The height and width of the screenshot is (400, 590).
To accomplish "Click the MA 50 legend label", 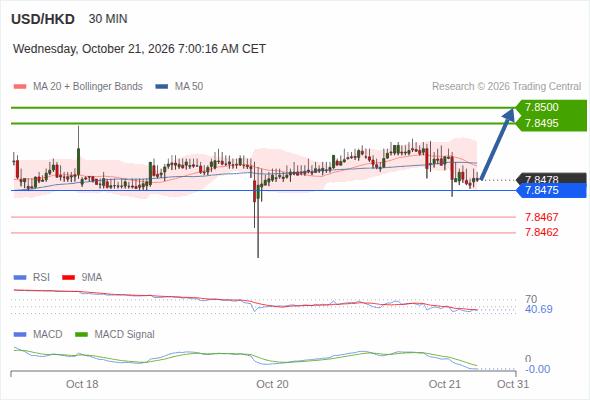I will pos(189,87).
